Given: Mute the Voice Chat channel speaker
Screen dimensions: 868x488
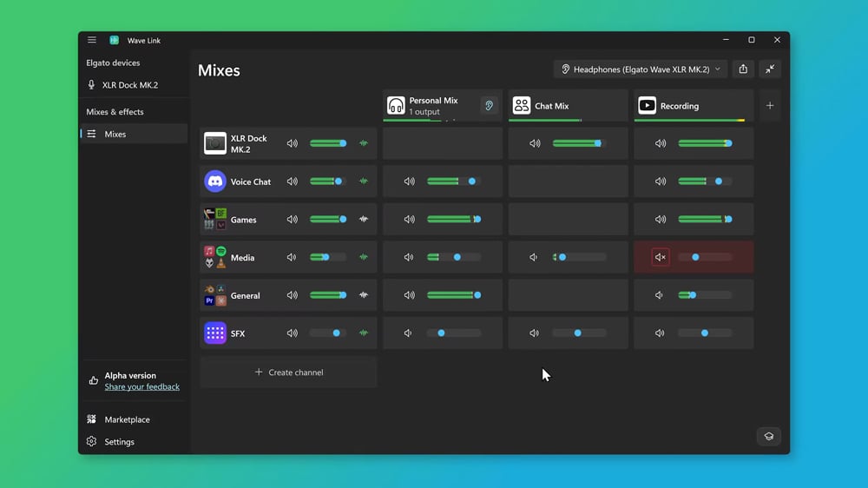Looking at the screenshot, I should coord(292,181).
